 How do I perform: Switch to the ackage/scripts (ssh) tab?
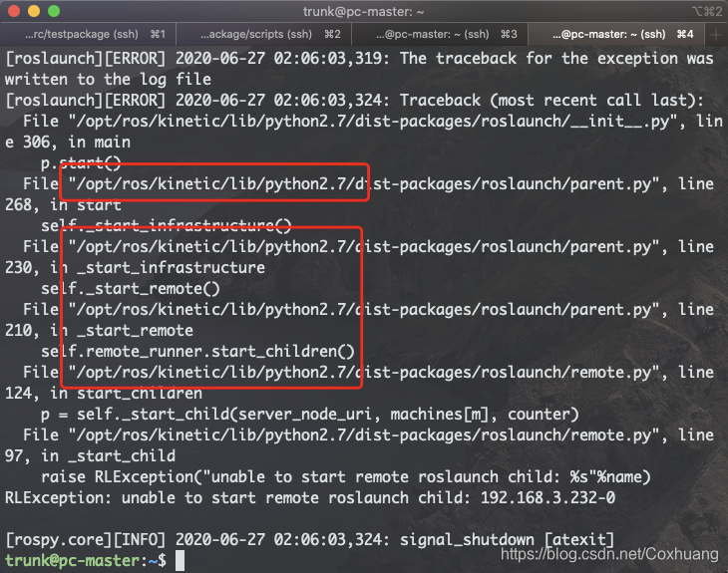click(x=264, y=34)
